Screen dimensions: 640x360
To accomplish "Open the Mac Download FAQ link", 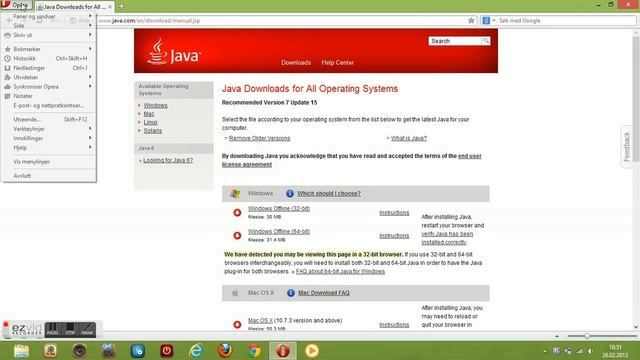I will [324, 293].
